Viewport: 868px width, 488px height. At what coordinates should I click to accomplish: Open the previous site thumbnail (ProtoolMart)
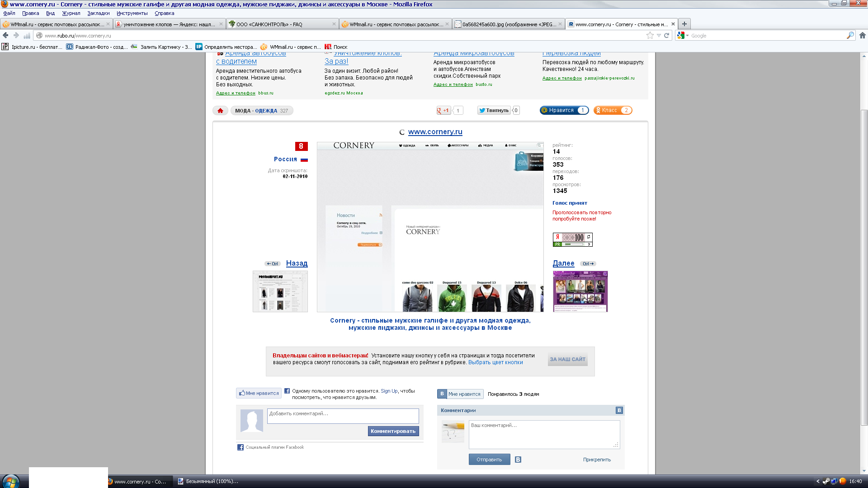[280, 291]
